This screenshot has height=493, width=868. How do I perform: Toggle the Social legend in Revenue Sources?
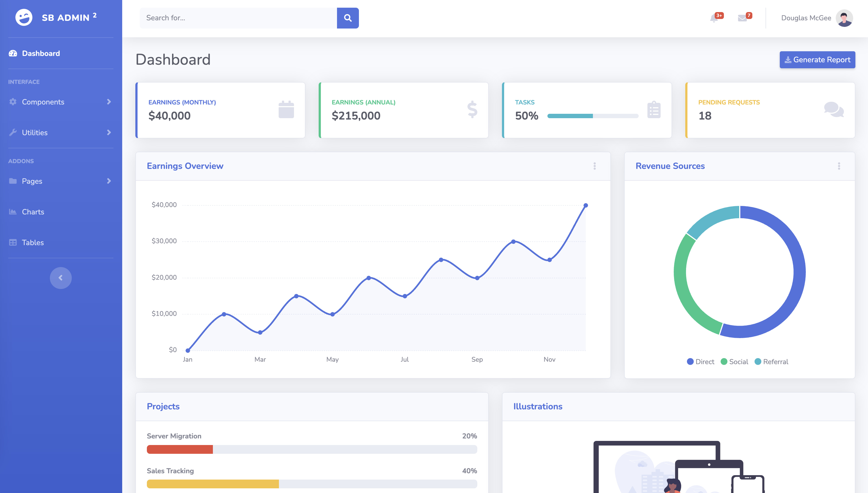point(734,362)
